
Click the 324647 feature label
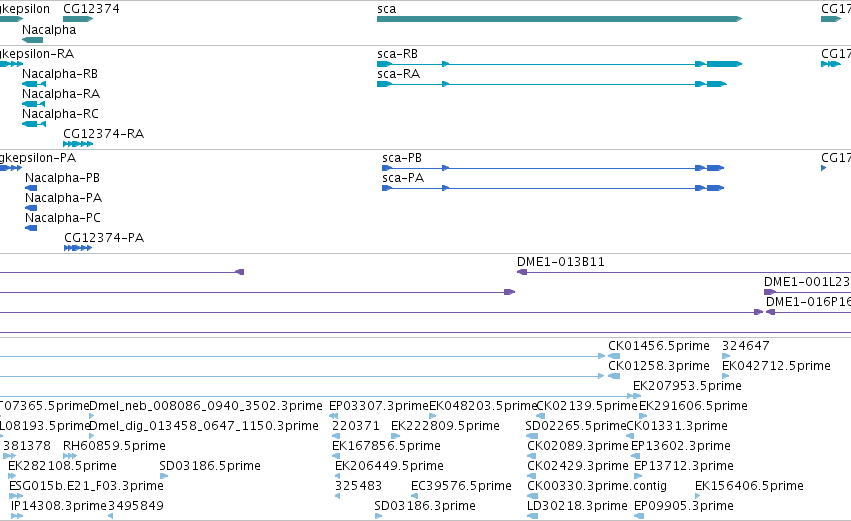[745, 346]
